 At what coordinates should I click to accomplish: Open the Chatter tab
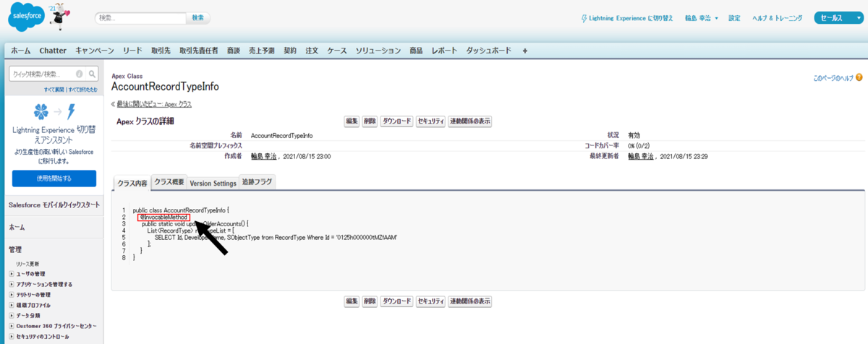(x=53, y=51)
